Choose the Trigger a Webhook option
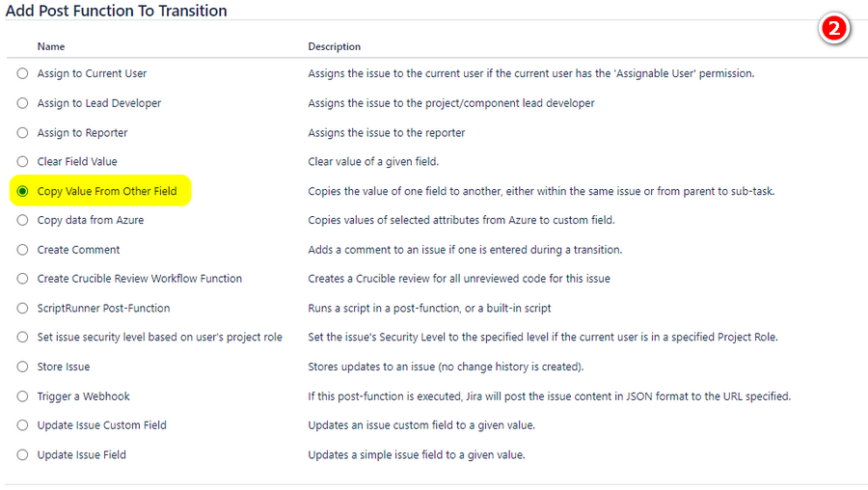This screenshot has height=490, width=868. click(x=22, y=396)
